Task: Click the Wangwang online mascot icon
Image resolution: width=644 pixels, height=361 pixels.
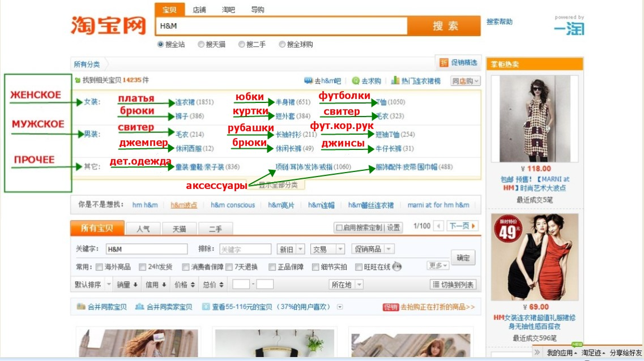Action: [396, 267]
